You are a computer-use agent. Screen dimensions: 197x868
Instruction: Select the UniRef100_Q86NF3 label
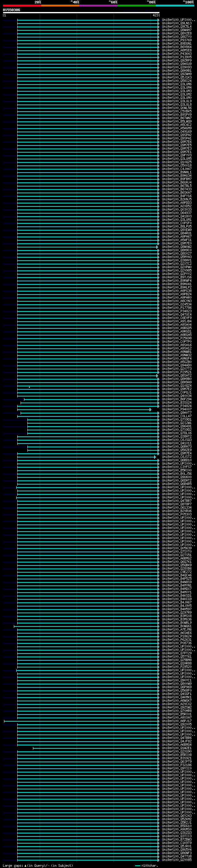(176, 853)
